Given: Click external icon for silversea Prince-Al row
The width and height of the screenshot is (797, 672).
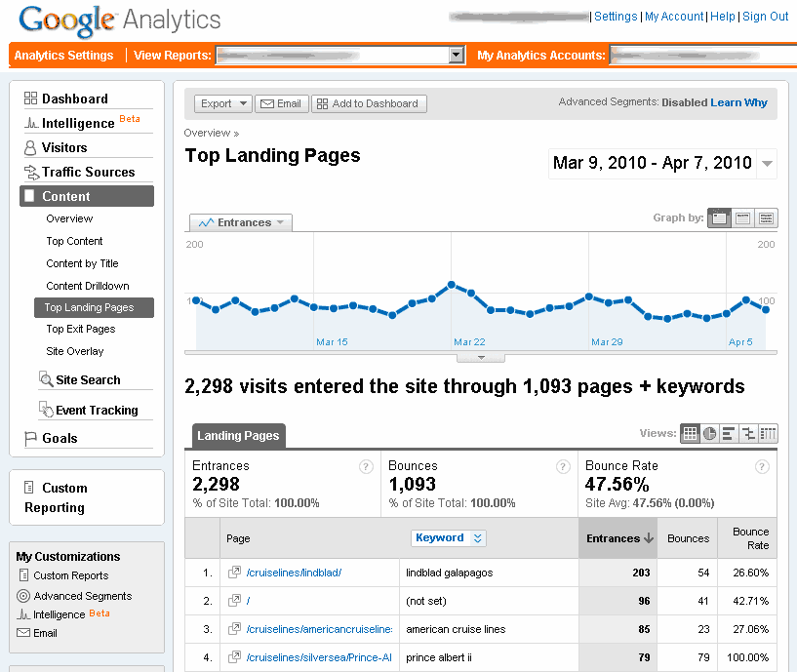Looking at the screenshot, I should pos(234,657).
